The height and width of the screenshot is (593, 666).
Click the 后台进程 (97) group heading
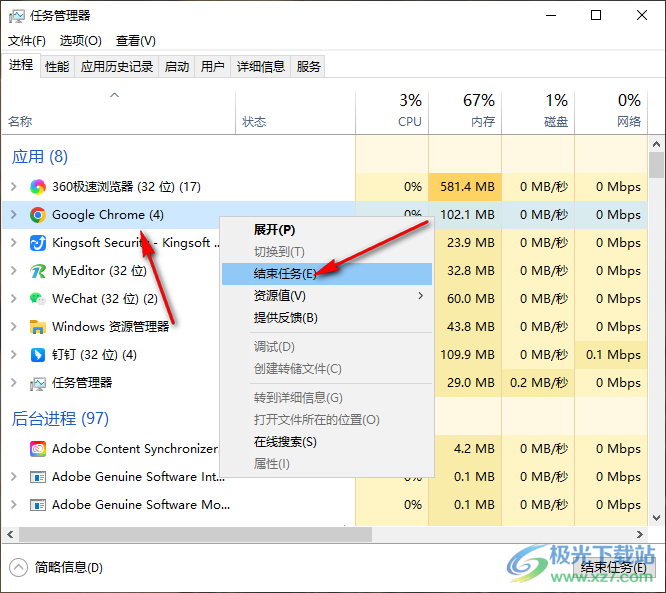tap(60, 419)
